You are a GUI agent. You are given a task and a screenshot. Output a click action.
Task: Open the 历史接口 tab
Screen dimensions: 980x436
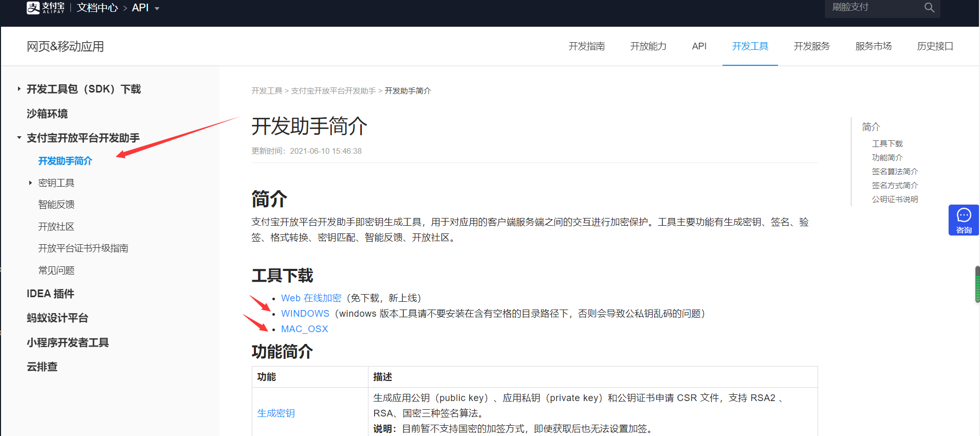point(935,46)
